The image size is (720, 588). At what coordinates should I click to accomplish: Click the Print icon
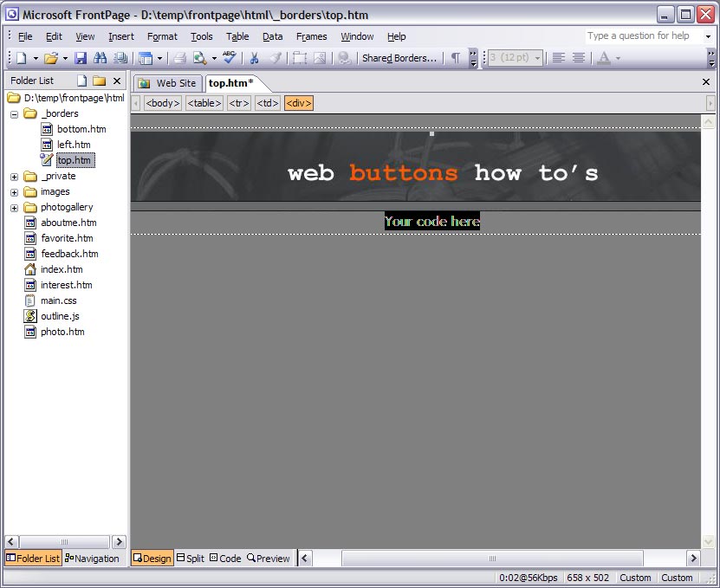(180, 58)
